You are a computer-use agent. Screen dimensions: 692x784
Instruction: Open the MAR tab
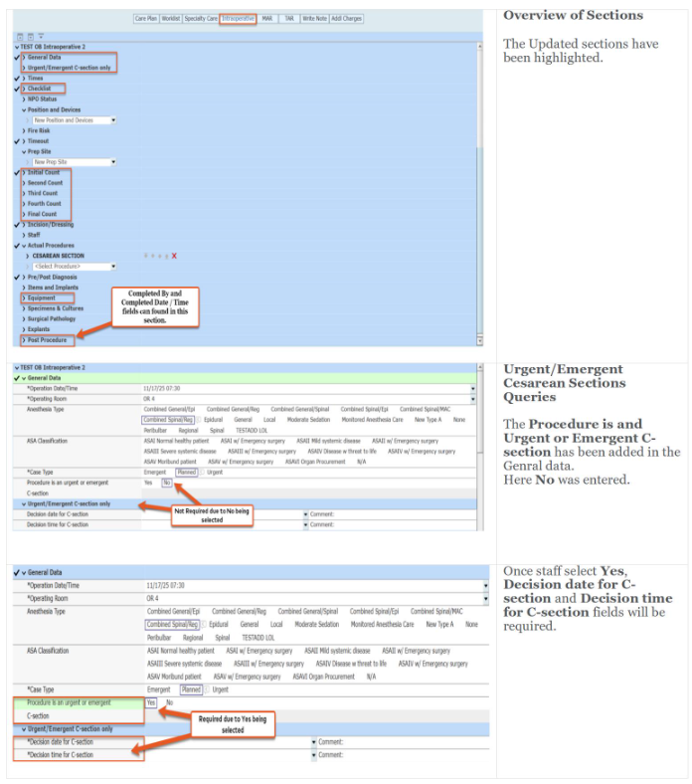267,19
